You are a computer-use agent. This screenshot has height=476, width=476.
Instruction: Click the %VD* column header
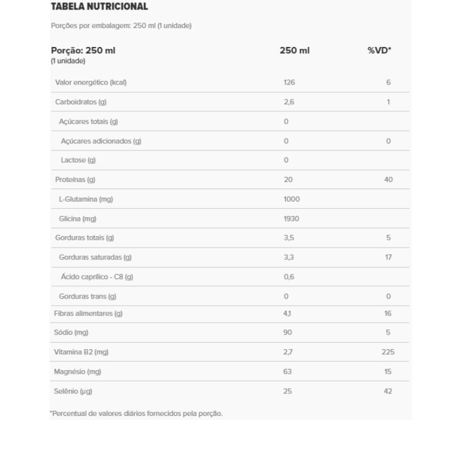pos(379,51)
